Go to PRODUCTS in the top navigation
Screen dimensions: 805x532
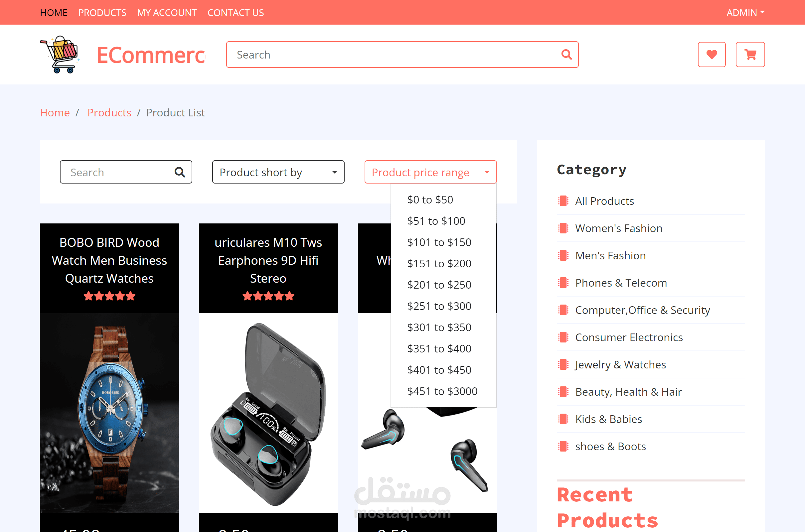102,13
